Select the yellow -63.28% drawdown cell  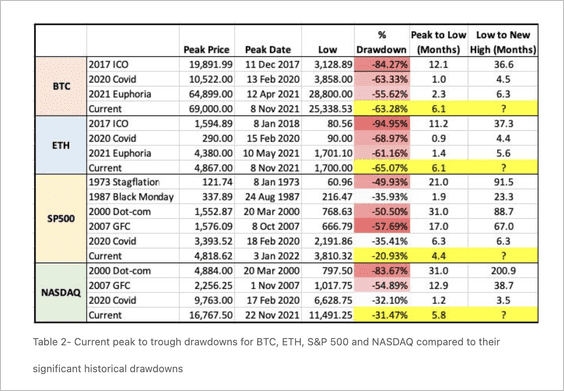382,109
